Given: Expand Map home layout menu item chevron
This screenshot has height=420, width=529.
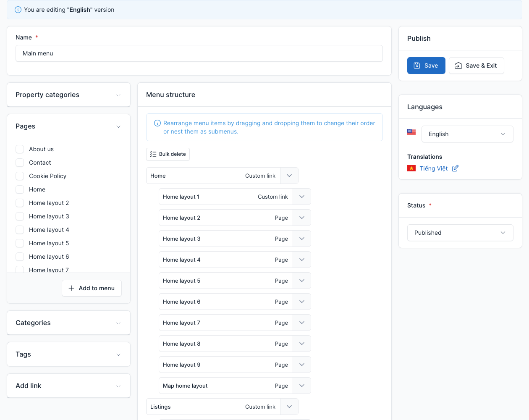Looking at the screenshot, I should coord(302,386).
